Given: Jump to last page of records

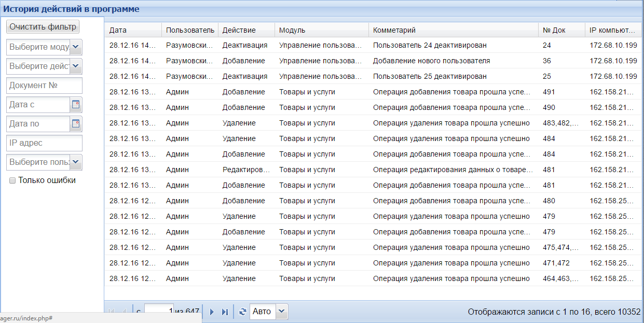Looking at the screenshot, I should [225, 312].
